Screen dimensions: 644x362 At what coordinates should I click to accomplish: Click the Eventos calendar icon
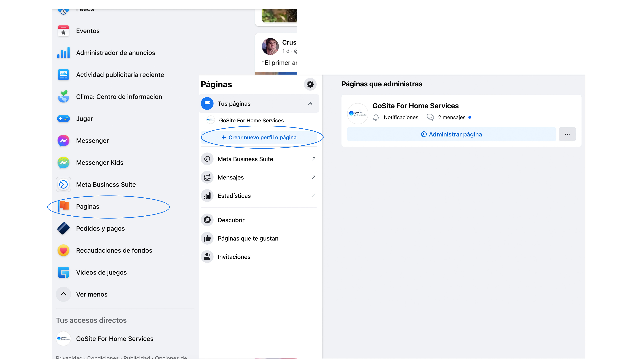pyautogui.click(x=63, y=31)
